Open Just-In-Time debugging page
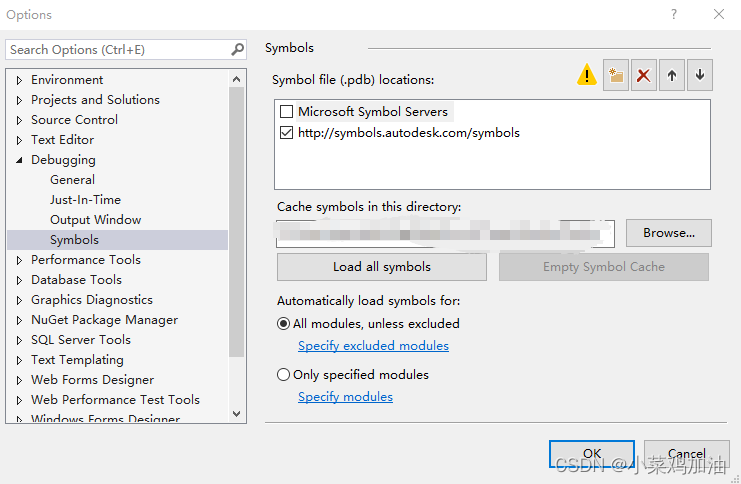This screenshot has height=484, width=741. point(86,199)
